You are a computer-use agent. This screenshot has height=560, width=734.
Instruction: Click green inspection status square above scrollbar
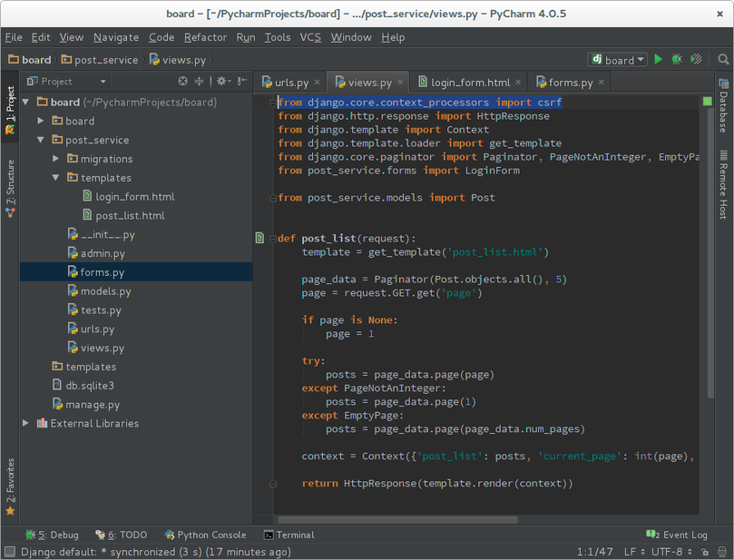pos(708,101)
